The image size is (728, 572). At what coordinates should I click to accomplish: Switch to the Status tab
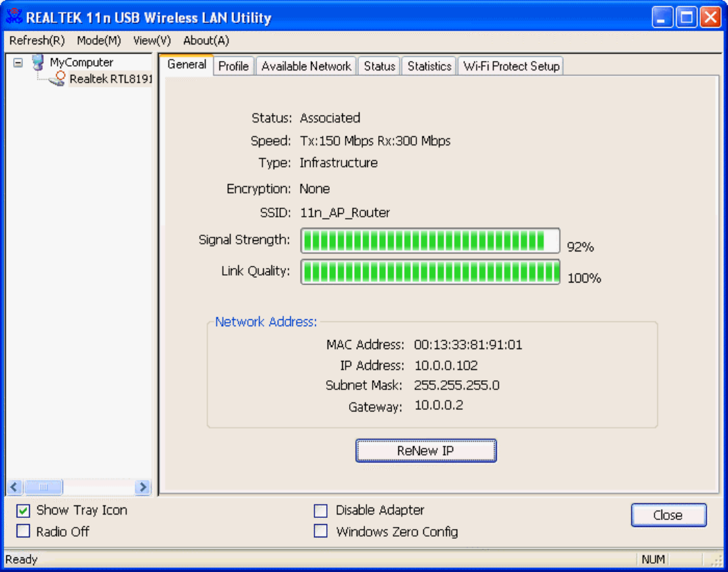[x=380, y=66]
